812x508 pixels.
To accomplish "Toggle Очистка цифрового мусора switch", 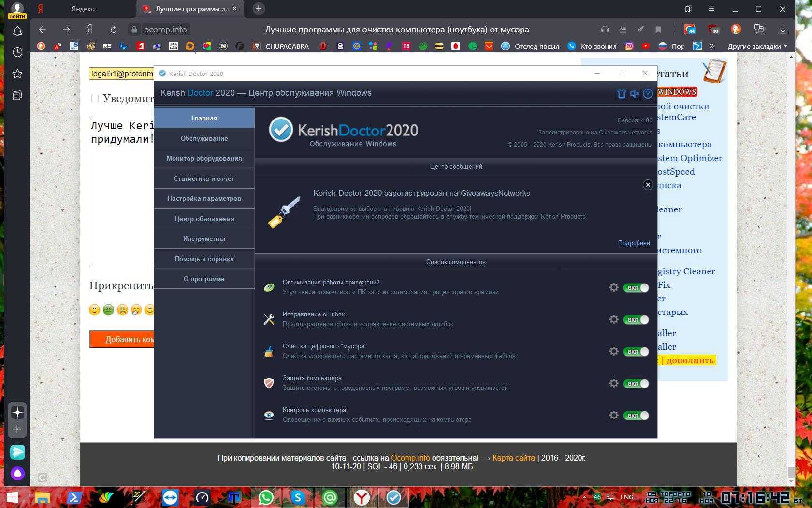I will [636, 351].
